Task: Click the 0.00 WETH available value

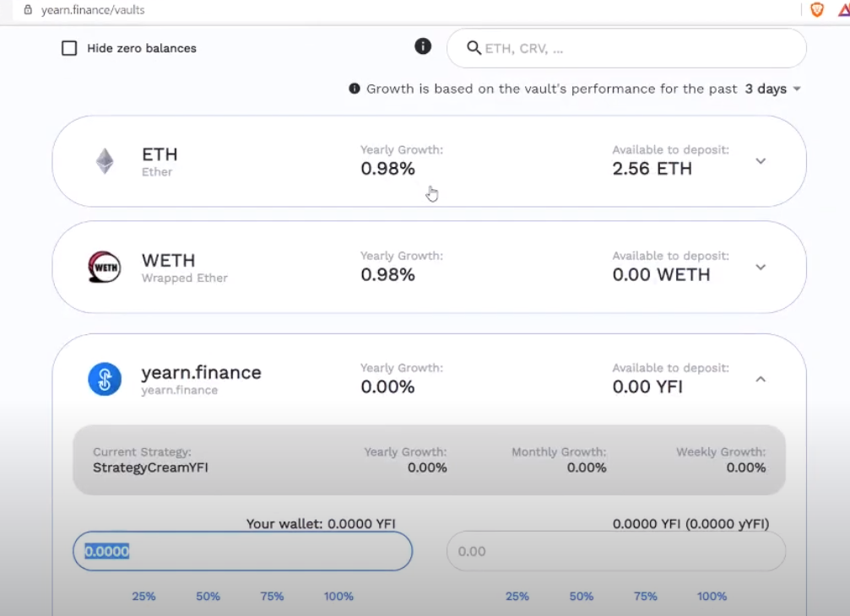Action: coord(661,275)
